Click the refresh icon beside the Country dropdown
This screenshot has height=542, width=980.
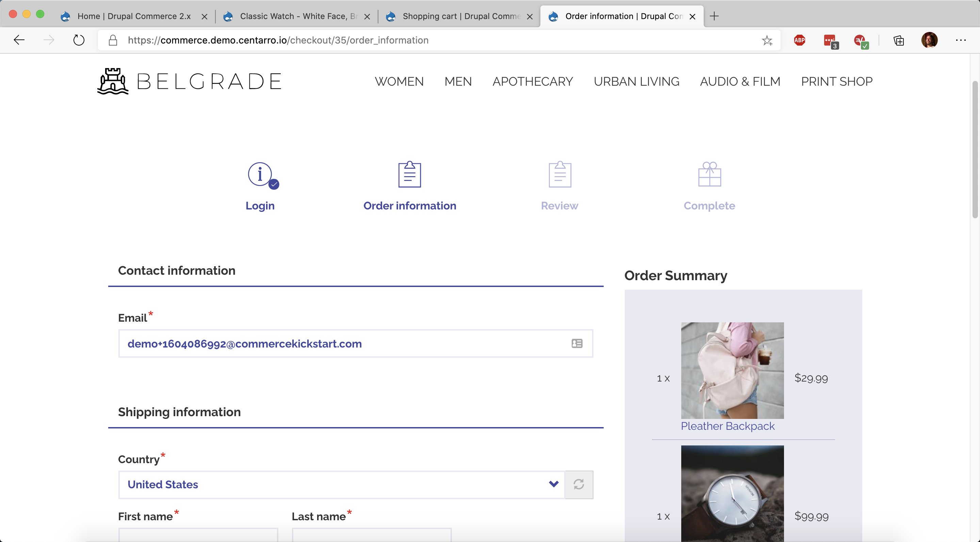click(578, 485)
